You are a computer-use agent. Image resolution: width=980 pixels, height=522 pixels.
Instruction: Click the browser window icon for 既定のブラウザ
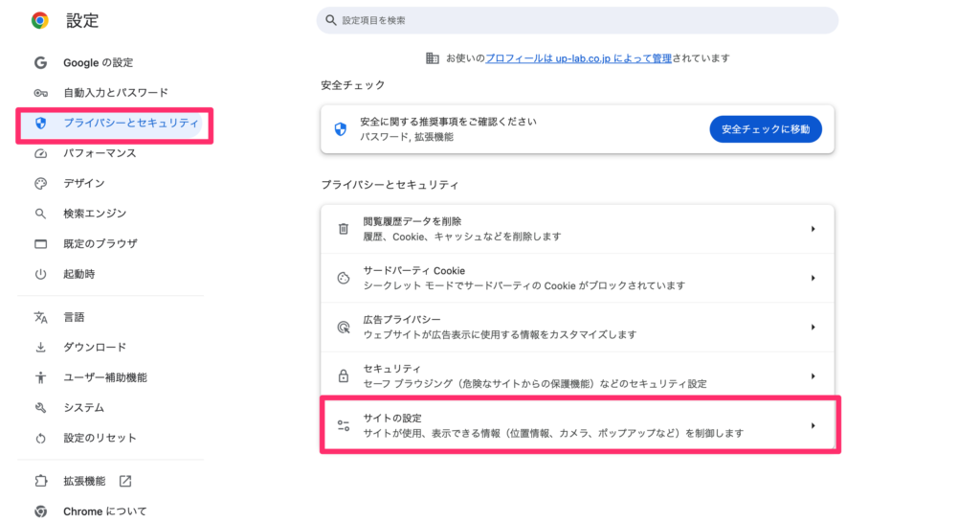(40, 244)
